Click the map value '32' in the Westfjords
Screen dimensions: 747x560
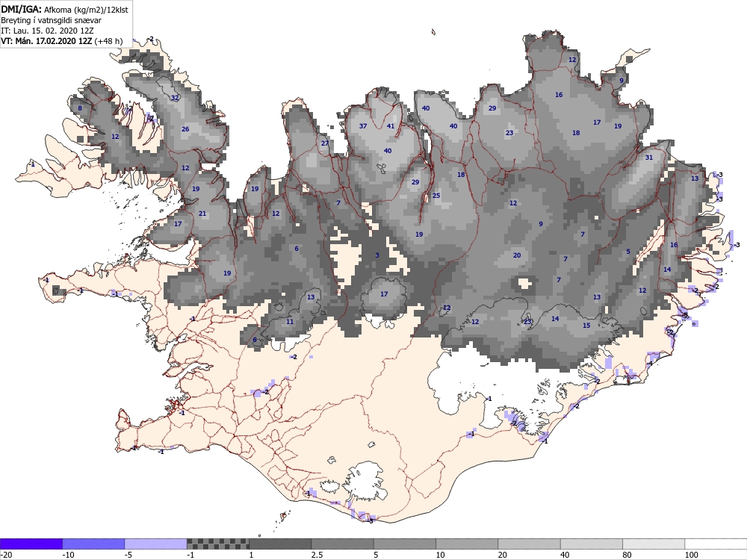(175, 98)
